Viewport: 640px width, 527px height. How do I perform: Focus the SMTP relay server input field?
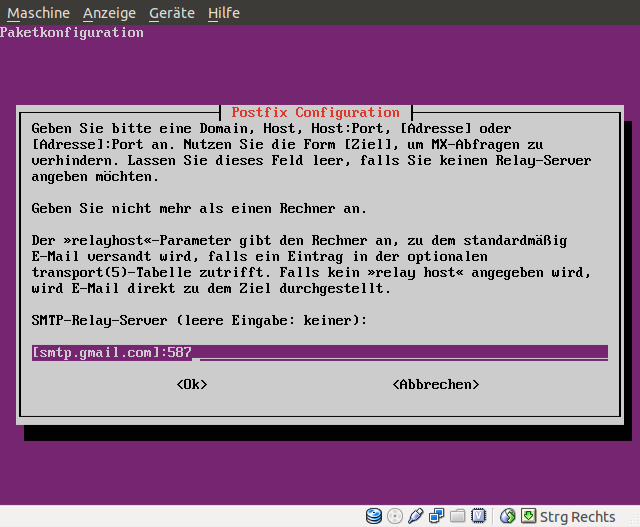coord(320,353)
